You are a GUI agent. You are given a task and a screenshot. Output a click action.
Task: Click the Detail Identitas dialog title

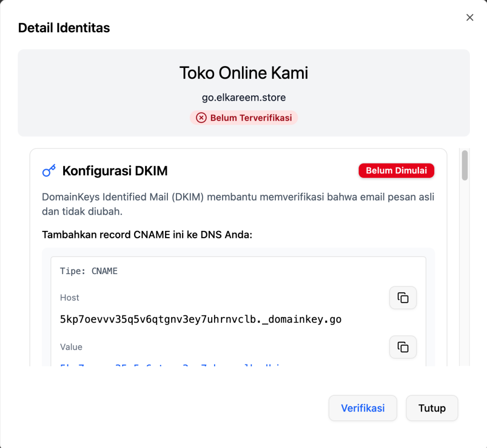click(64, 28)
